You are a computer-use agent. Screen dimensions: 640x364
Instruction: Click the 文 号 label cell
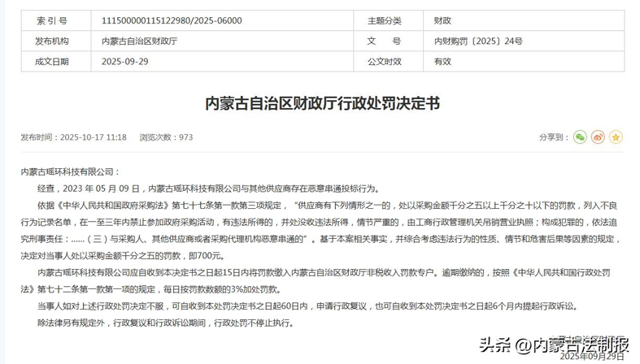pos(388,41)
